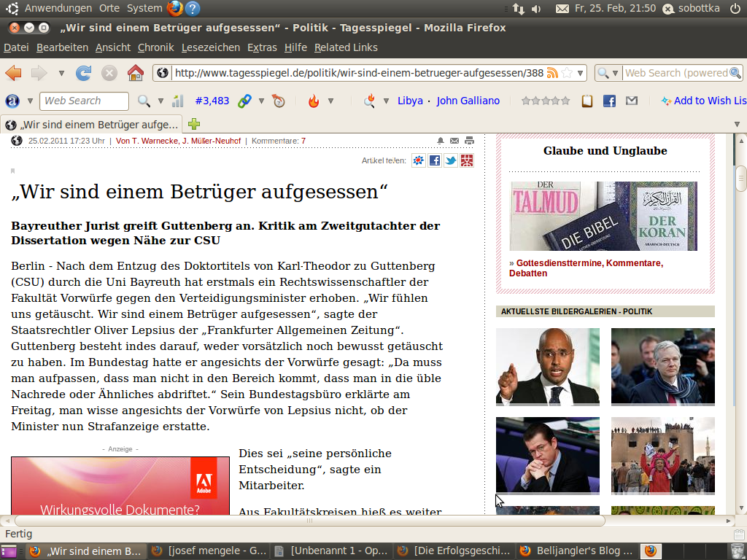This screenshot has height=560, width=747.
Task: Select the 'Wir sind einem Betrüger aufge...' tab
Action: (x=91, y=125)
